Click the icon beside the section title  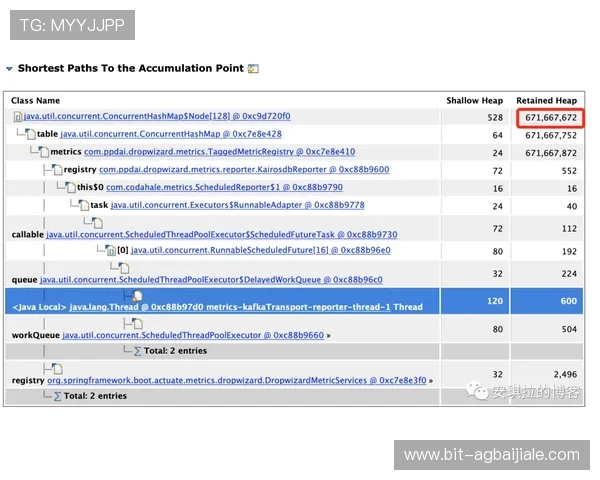[253, 69]
